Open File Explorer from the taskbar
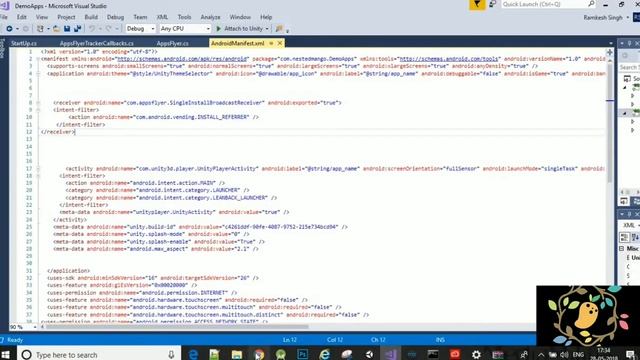This screenshot has width=640, height=360. click(237, 354)
